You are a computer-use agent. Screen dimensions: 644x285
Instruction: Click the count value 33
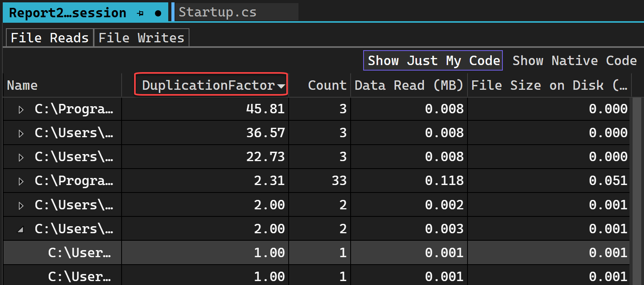339,181
